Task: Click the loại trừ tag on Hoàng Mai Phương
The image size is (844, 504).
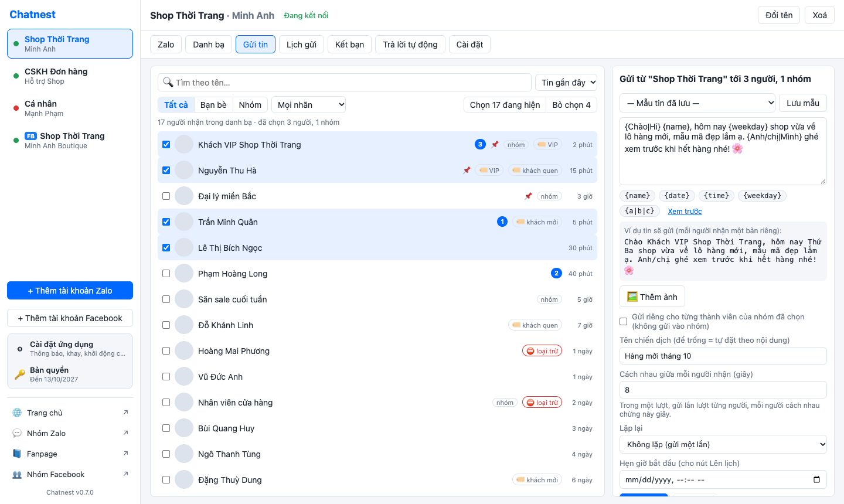Action: tap(542, 351)
